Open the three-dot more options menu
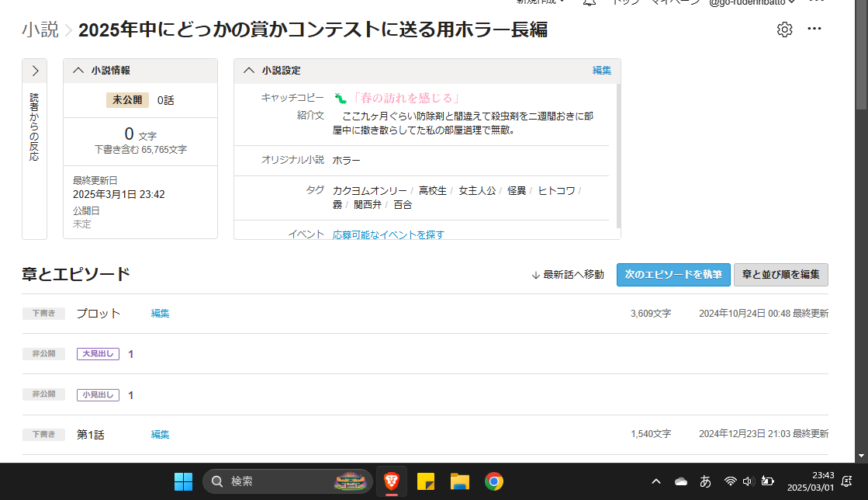Screen dimensions: 868x500 point(814,30)
